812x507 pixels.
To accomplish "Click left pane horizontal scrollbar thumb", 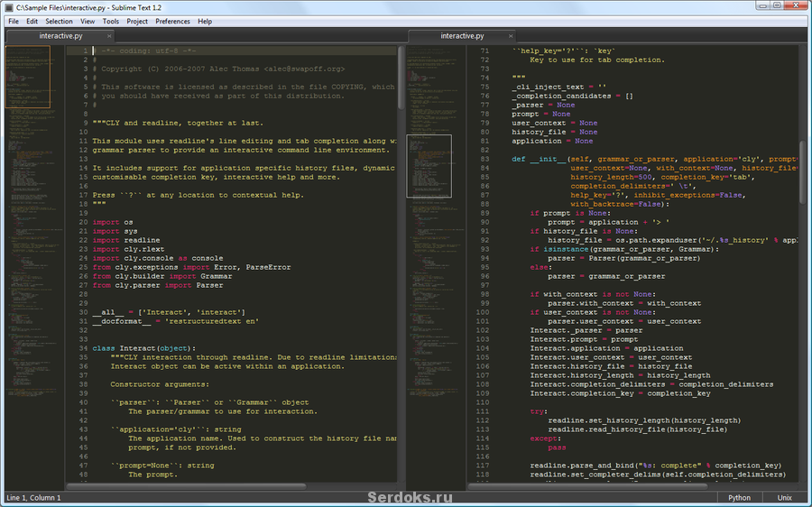I will (187, 486).
